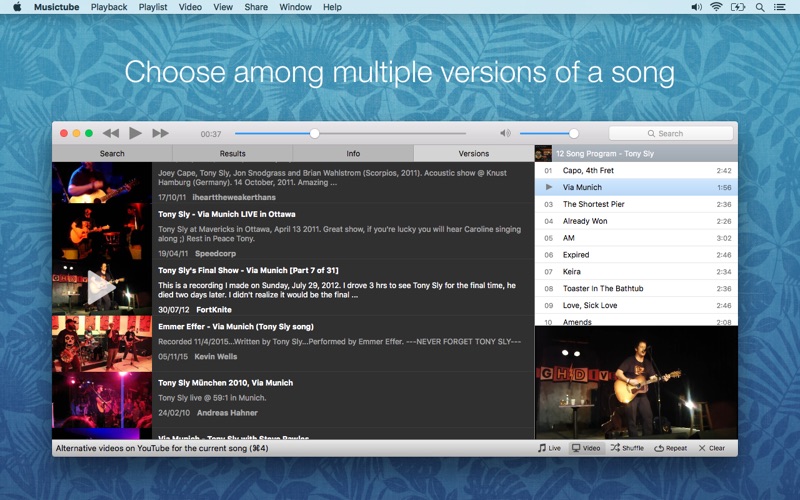Viewport: 800px width, 500px height.
Task: Click uploader name FortKnite
Action: pyautogui.click(x=214, y=310)
